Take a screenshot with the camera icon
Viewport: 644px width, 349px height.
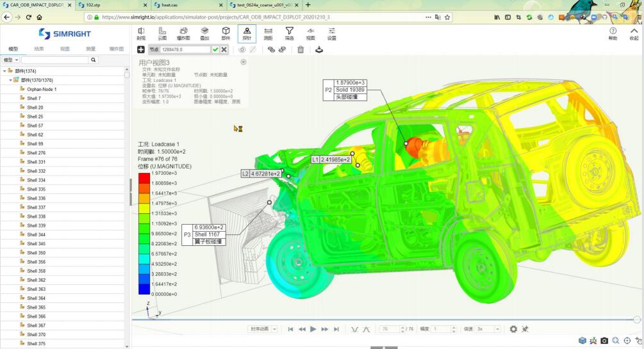tap(604, 341)
